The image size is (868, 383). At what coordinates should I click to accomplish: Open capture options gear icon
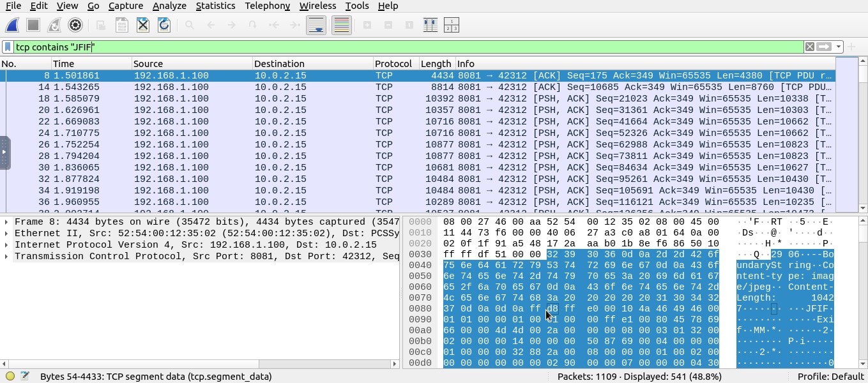75,25
